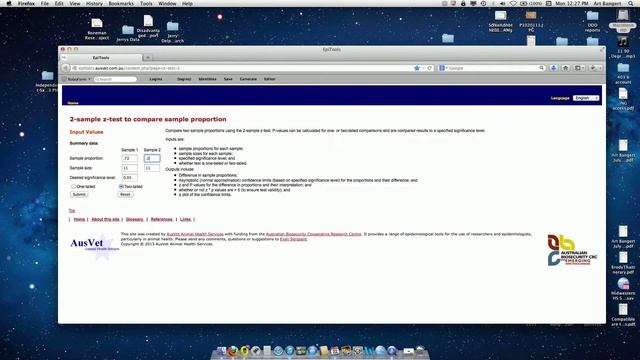Open the RoboForm toolbar dropdown
The image size is (640, 360).
tap(76, 79)
